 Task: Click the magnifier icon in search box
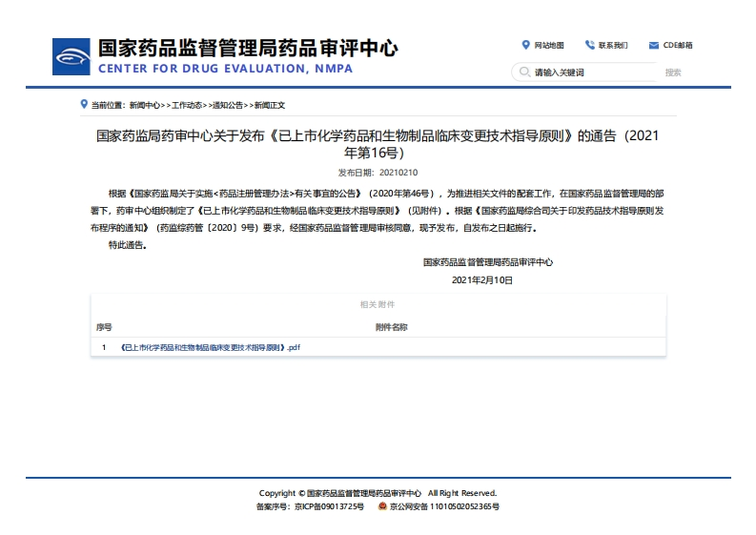pos(524,72)
